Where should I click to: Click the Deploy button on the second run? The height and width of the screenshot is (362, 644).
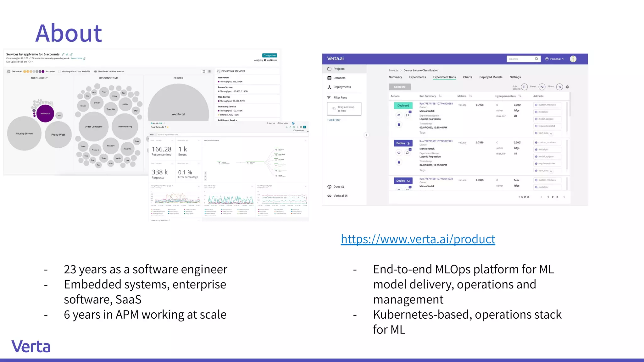403,143
